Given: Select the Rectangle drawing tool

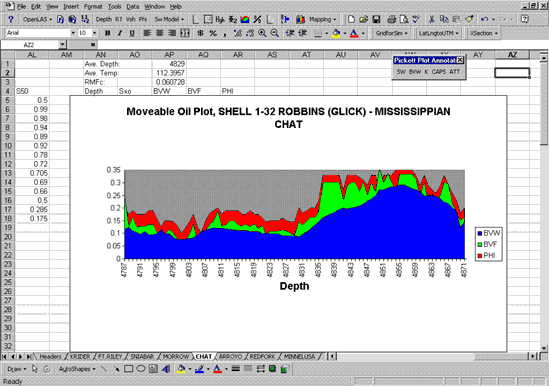Looking at the screenshot, I should tap(128, 369).
